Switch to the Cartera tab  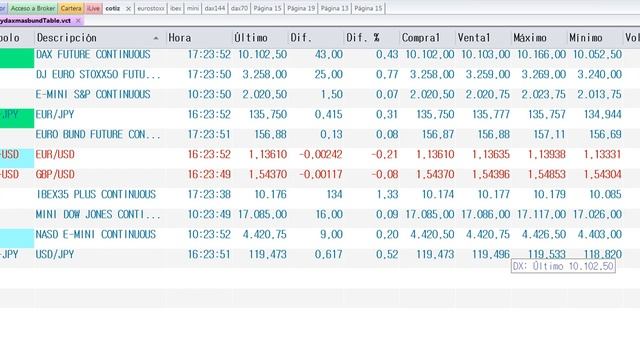pos(71,8)
